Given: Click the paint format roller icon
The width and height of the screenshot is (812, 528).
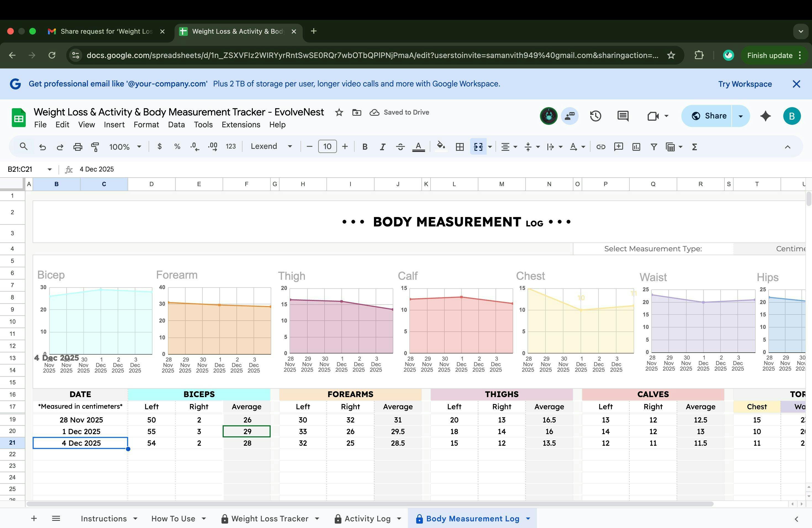Looking at the screenshot, I should click(95, 147).
